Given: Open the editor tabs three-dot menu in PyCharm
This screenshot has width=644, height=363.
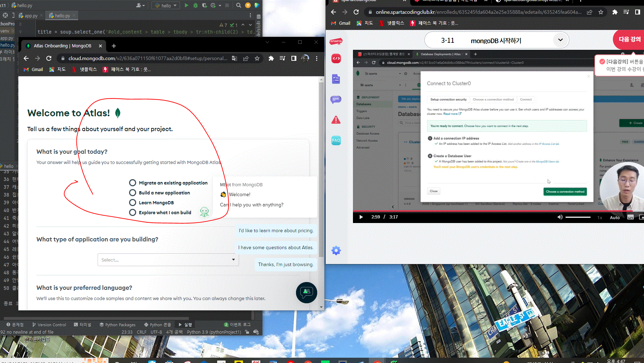Looking at the screenshot, I should point(250,16).
